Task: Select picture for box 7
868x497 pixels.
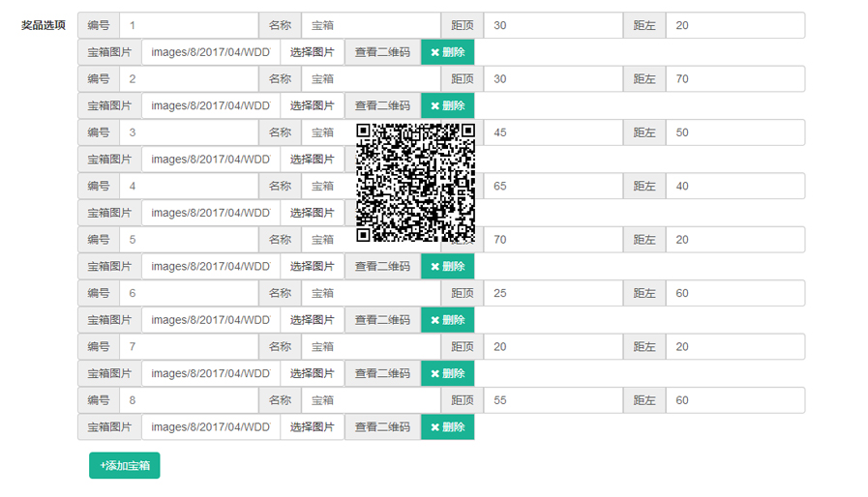Action: point(313,373)
